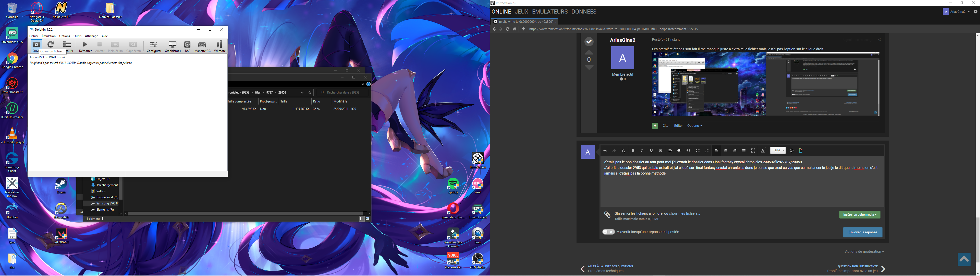980x276 pixels.
Task: Insert spoiler using the eye icon
Action: [x=679, y=151]
